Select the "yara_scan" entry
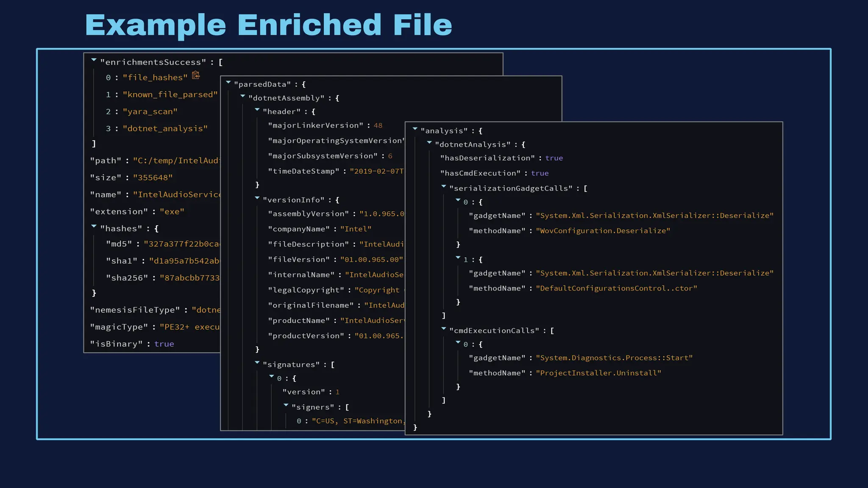868x488 pixels. click(150, 111)
